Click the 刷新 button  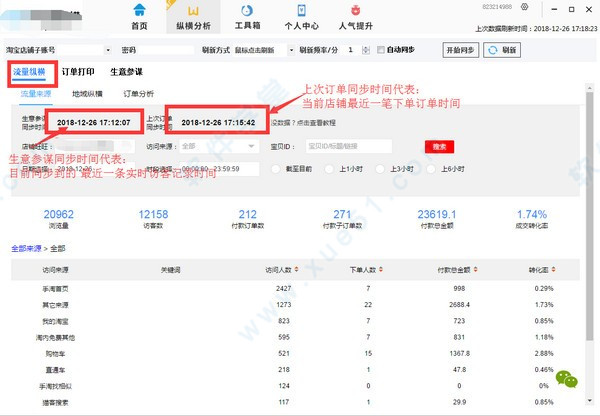pyautogui.click(x=502, y=50)
